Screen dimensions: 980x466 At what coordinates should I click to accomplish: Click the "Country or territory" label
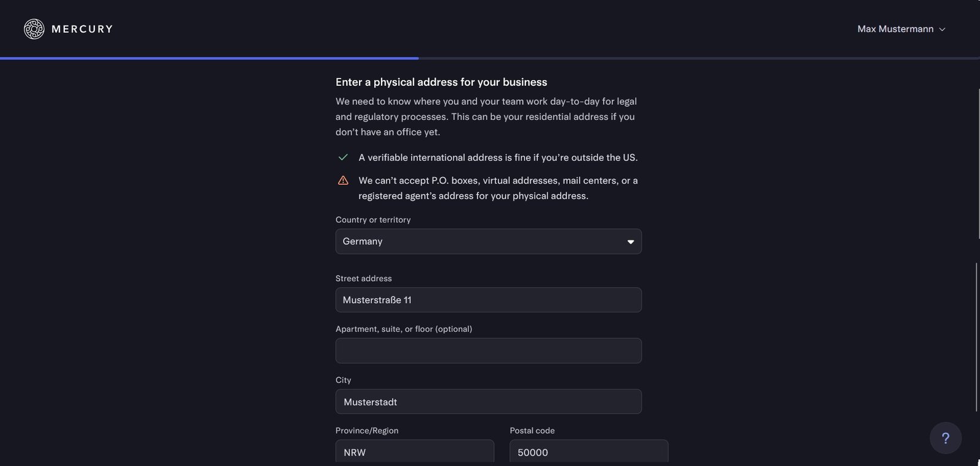point(373,220)
